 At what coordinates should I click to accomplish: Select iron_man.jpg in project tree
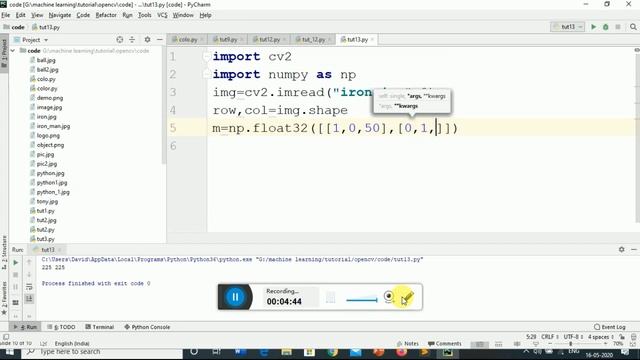(53, 126)
